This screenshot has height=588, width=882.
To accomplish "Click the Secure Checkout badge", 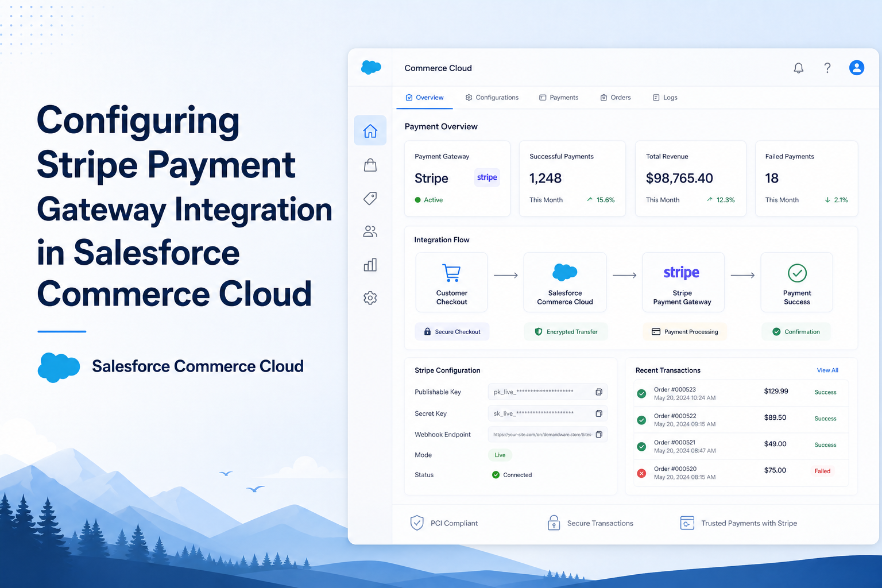I will click(x=452, y=332).
